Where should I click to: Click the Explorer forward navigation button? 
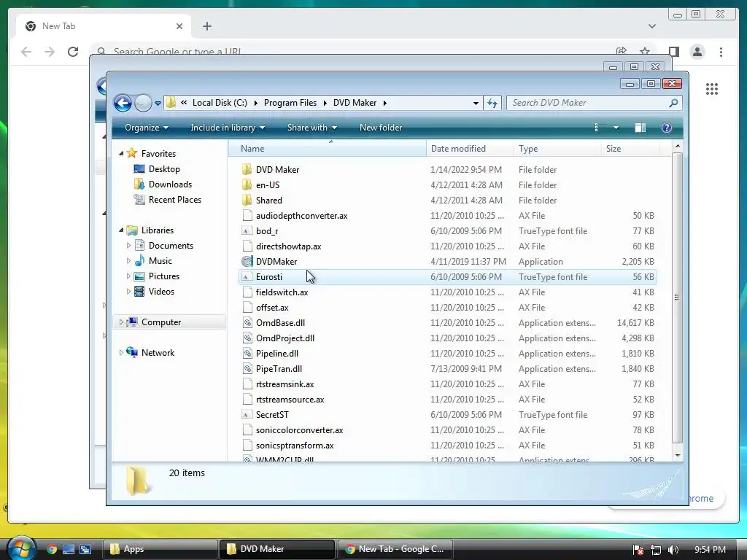pyautogui.click(x=143, y=103)
